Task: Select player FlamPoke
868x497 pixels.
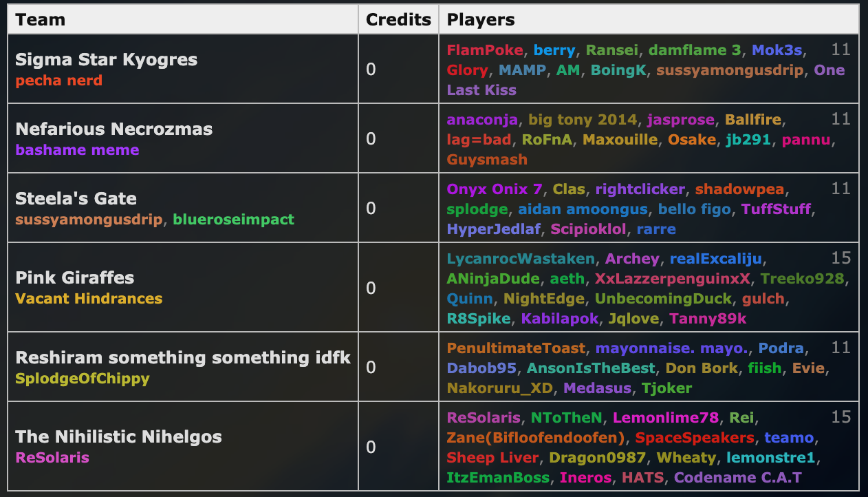Action: (485, 50)
